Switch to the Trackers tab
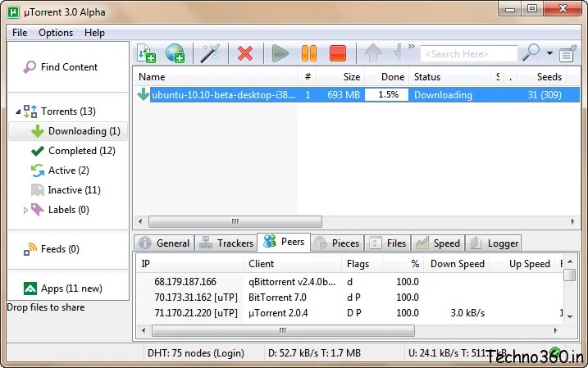The height and width of the screenshot is (368, 588). tap(226, 243)
